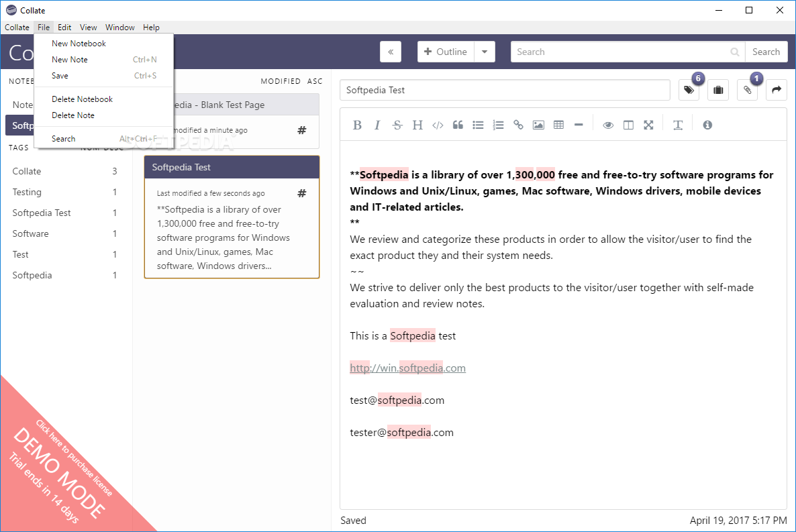Open the Softpedia Test note card

click(x=232, y=217)
